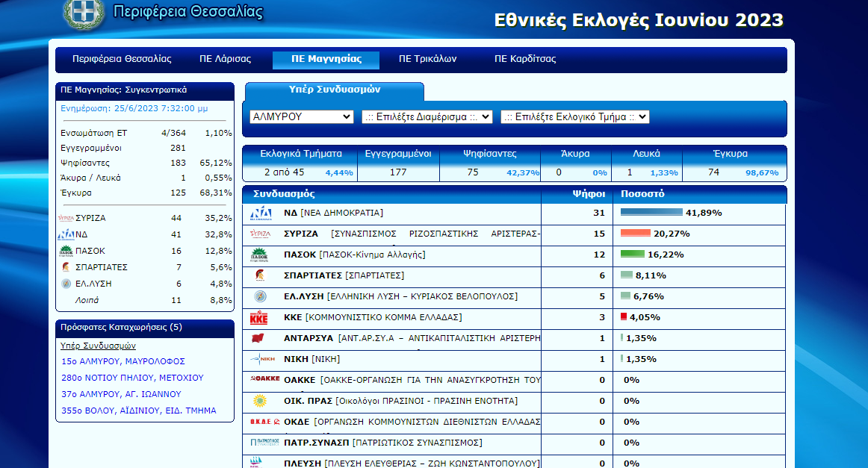The height and width of the screenshot is (468, 868).
Task: Open the ΑΛΜΥΡΟΥ municipality dropdown
Action: [302, 117]
